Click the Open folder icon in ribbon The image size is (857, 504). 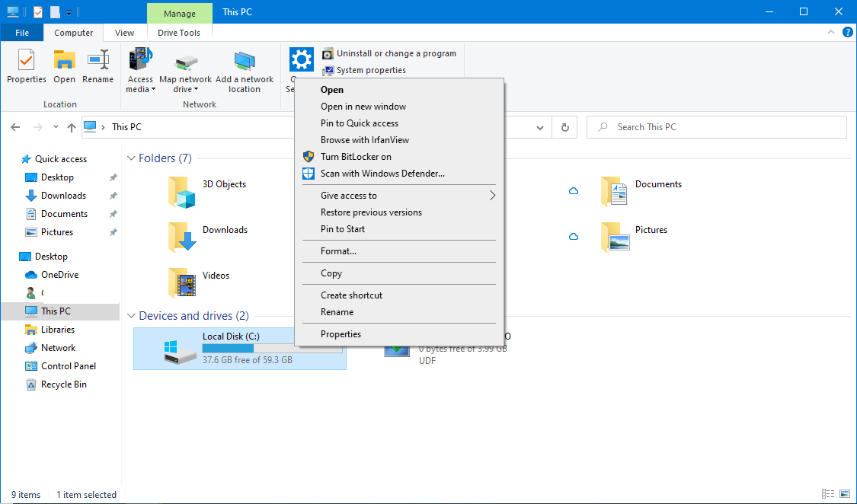tap(64, 60)
